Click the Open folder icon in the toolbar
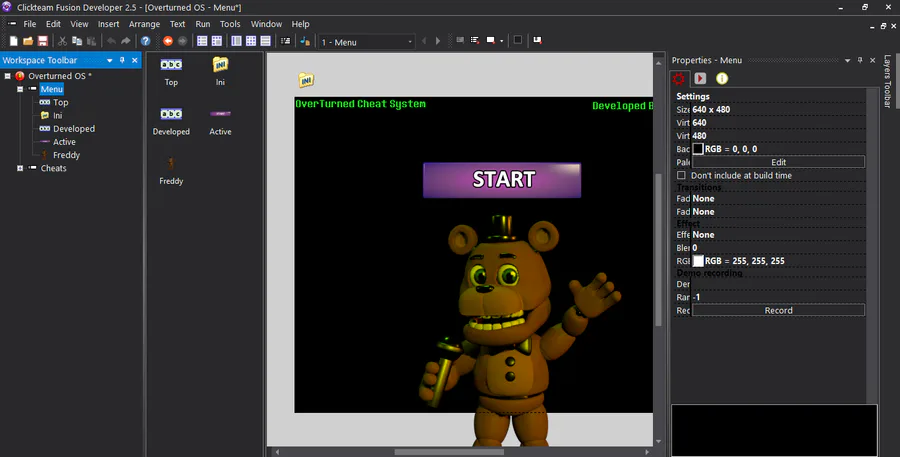Viewport: 900px width, 457px height. pos(28,41)
